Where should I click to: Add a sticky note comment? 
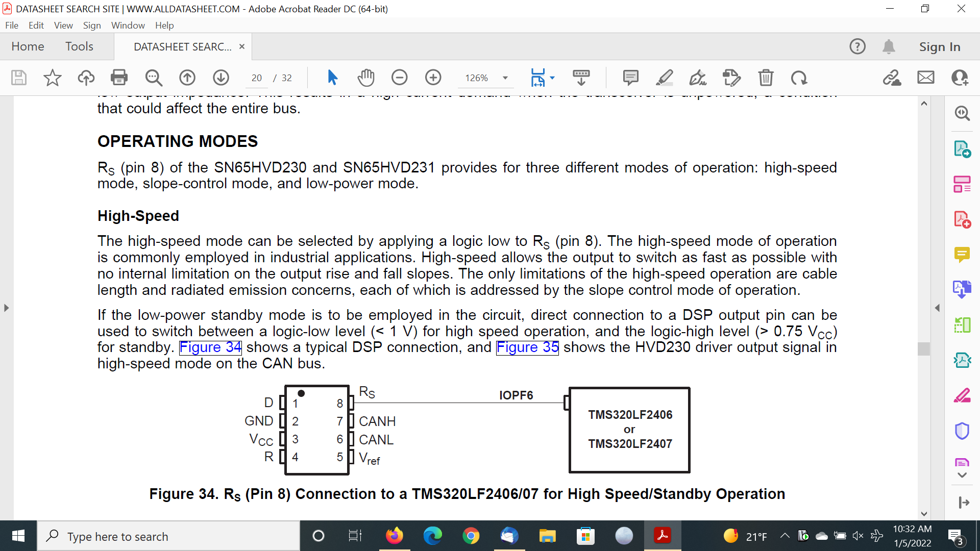pos(630,78)
